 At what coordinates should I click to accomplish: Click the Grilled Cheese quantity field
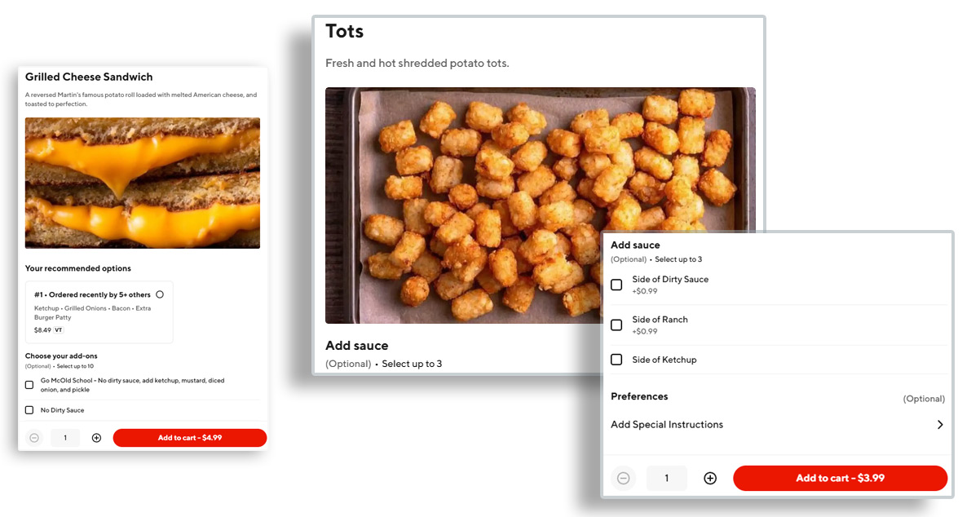pos(65,438)
